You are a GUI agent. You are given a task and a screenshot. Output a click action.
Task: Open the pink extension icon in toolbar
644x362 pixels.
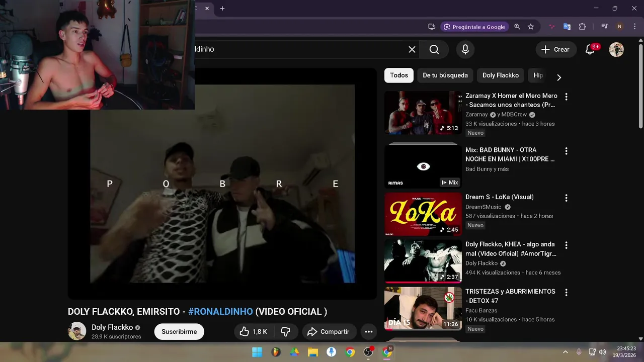552,27
